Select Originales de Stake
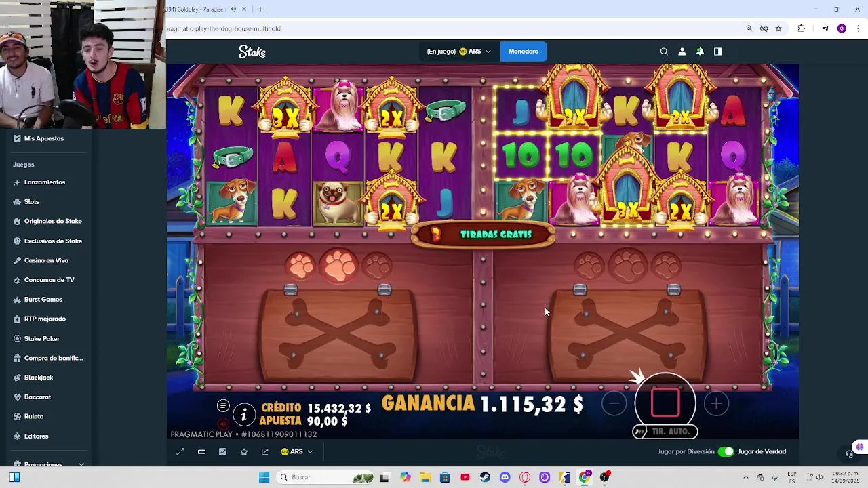 pyautogui.click(x=53, y=222)
